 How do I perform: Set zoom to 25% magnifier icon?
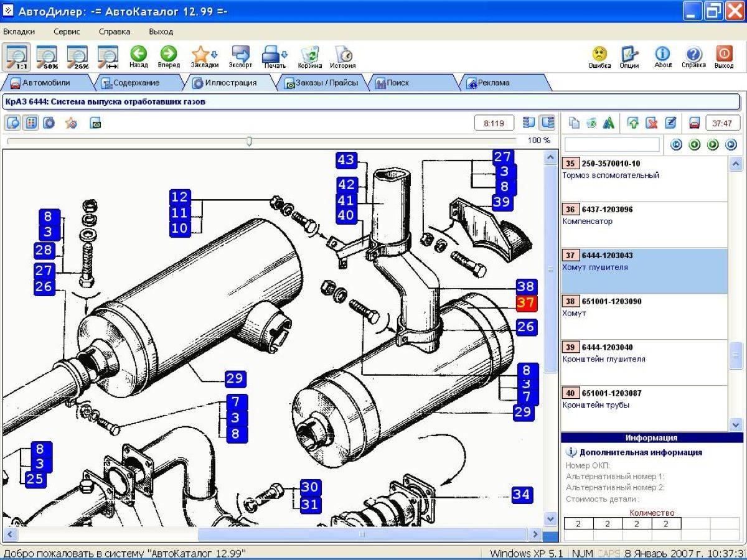78,57
